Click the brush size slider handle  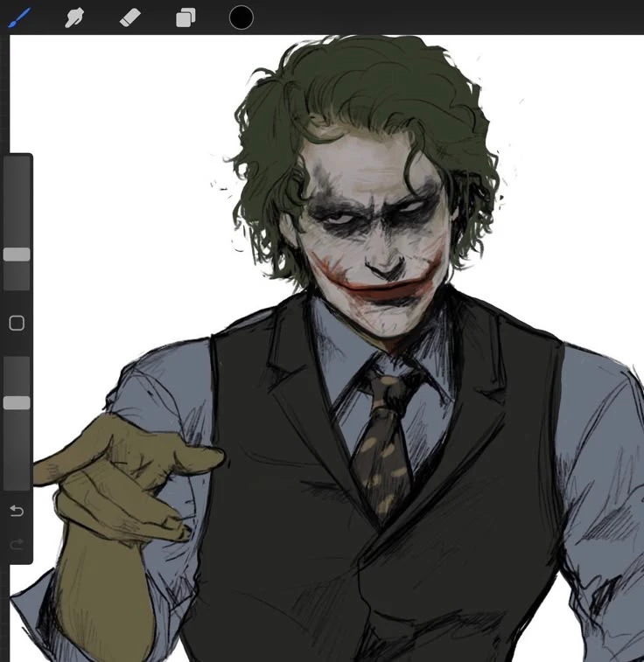point(17,254)
